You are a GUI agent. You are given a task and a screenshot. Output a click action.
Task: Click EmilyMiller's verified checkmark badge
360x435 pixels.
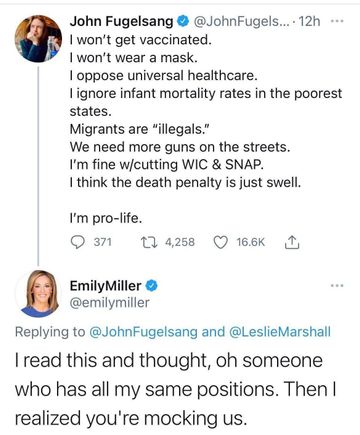151,286
